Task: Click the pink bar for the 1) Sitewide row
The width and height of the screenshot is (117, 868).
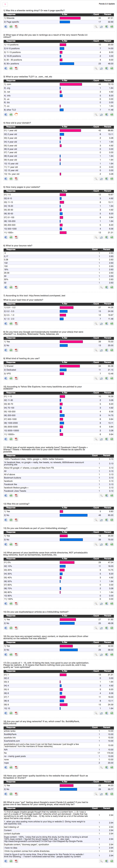Action: 70,18
